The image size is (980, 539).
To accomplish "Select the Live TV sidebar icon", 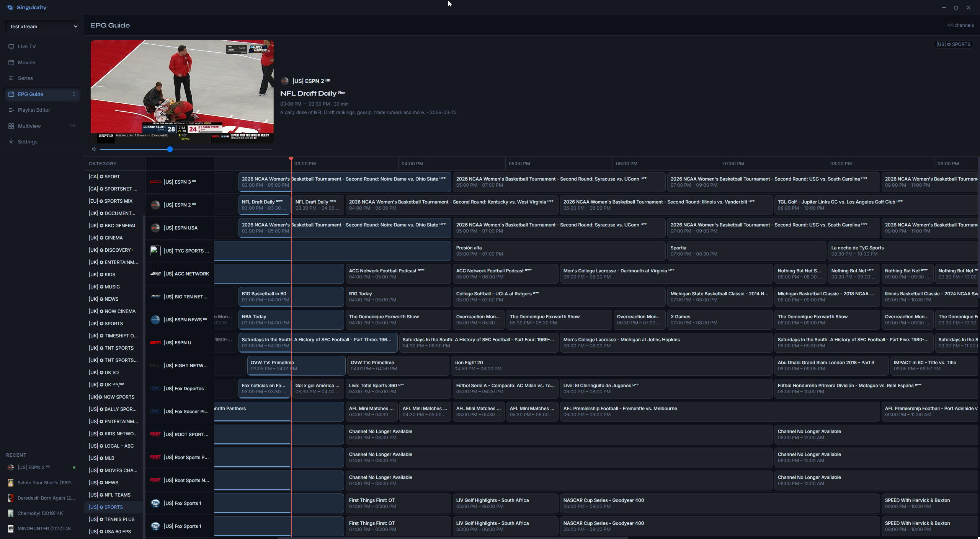I will coord(11,46).
